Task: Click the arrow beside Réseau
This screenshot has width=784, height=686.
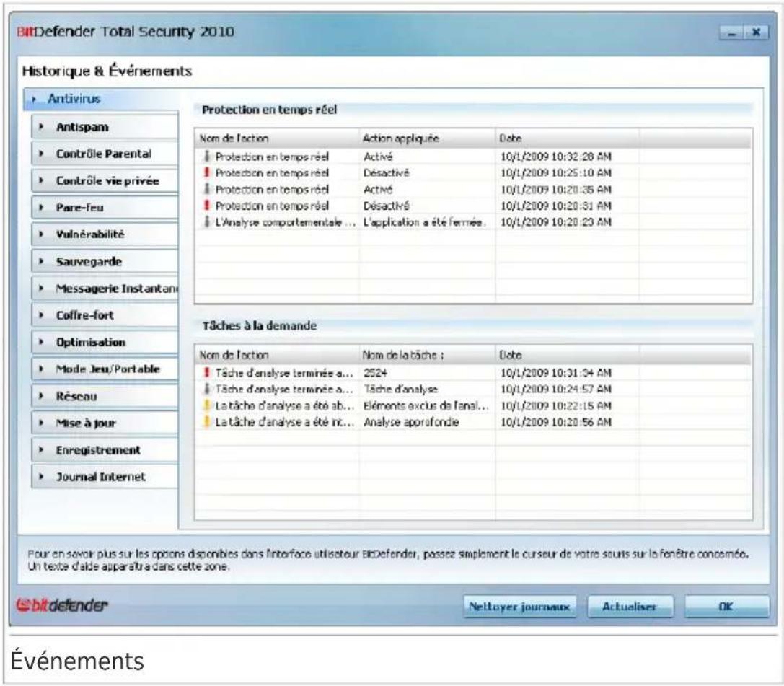Action: (x=42, y=397)
